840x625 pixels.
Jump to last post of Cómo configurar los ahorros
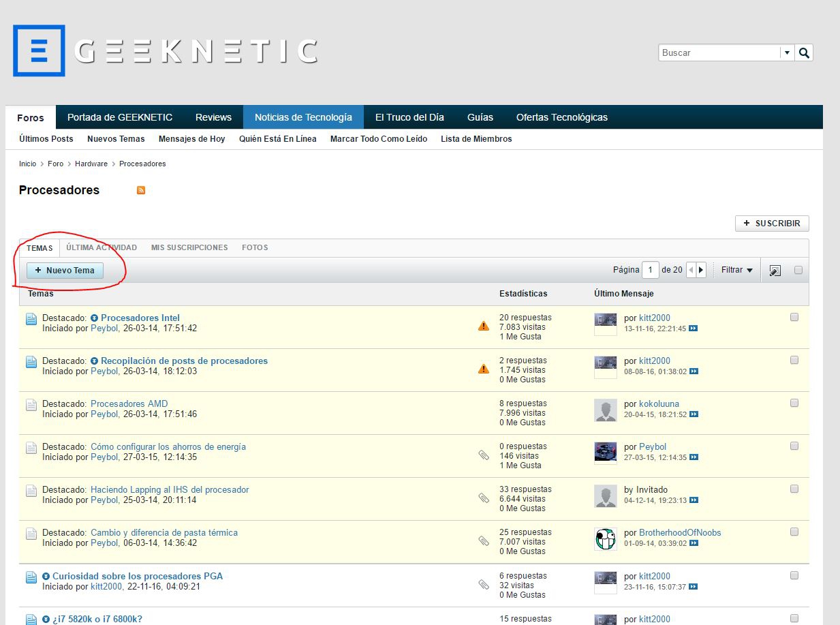pos(694,457)
